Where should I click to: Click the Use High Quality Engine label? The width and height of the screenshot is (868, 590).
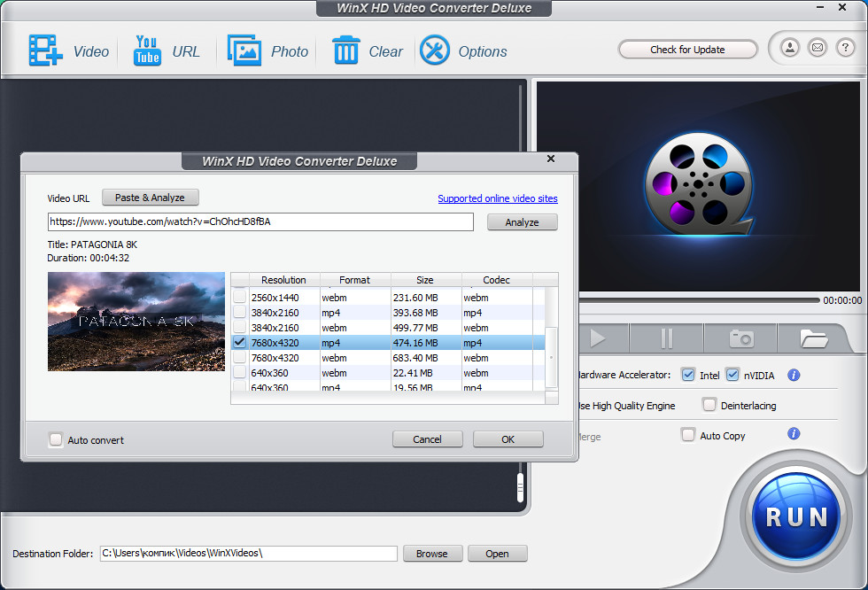pyautogui.click(x=627, y=406)
